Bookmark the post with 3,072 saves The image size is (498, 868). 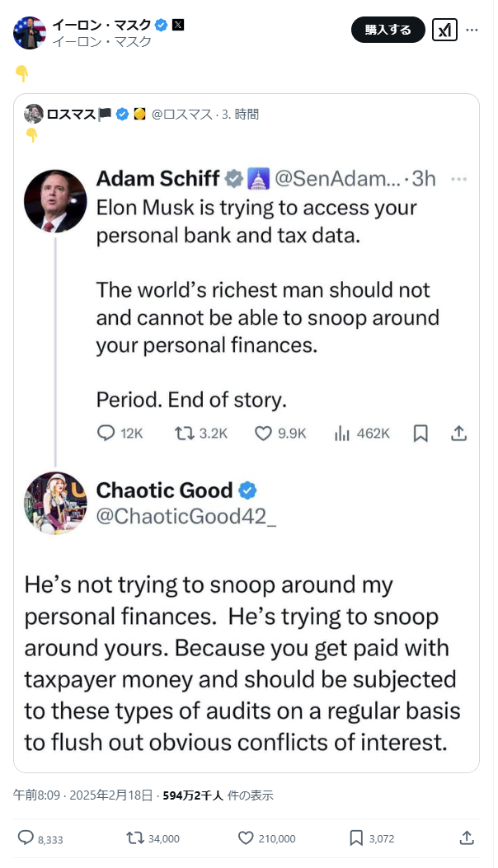pyautogui.click(x=356, y=838)
